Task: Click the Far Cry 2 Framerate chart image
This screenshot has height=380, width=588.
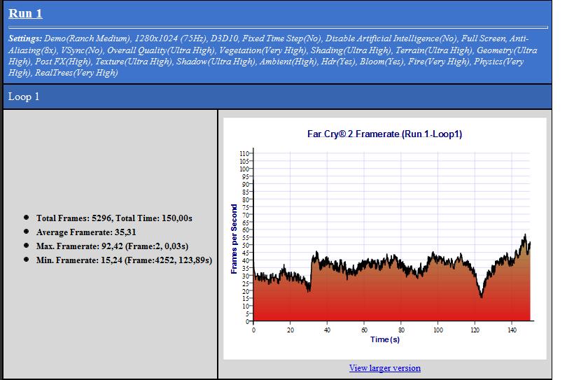Action: 385,239
